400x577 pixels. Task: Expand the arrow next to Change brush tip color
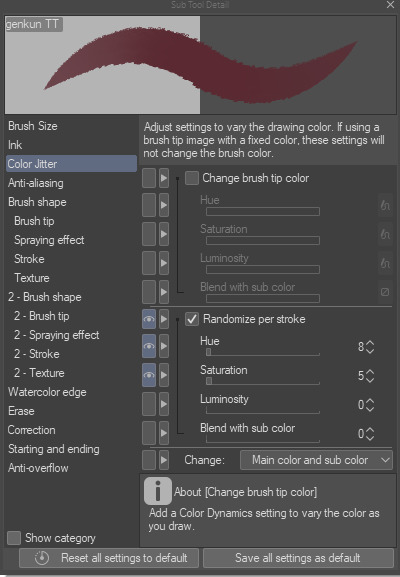164,178
